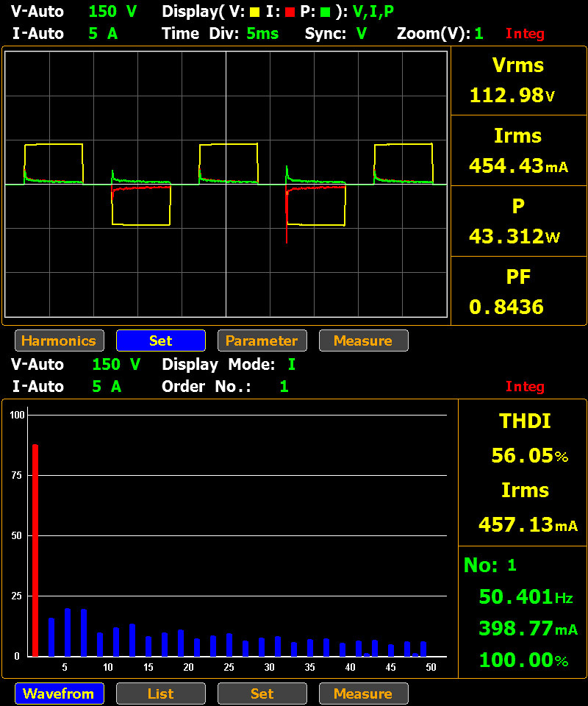Click the V-Auto label in the top panel
This screenshot has width=588, height=706.
click(x=37, y=11)
